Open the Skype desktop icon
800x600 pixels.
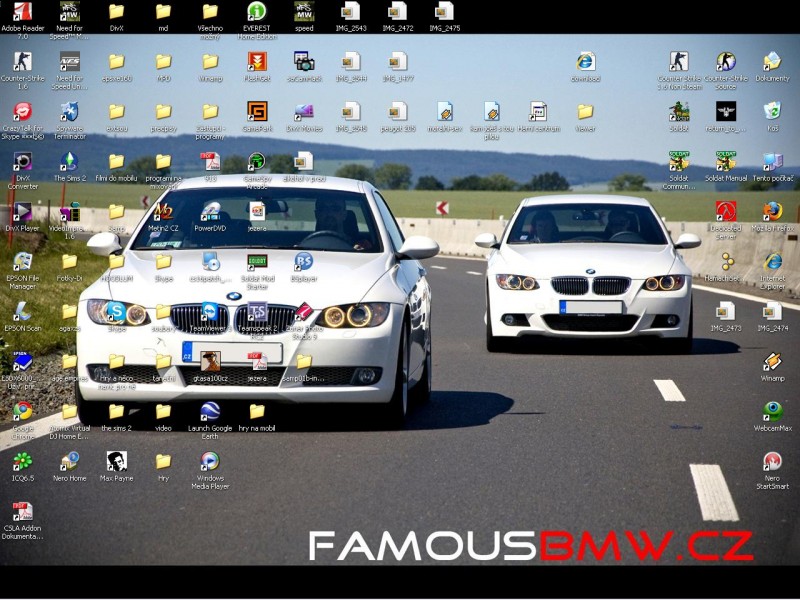tap(116, 311)
